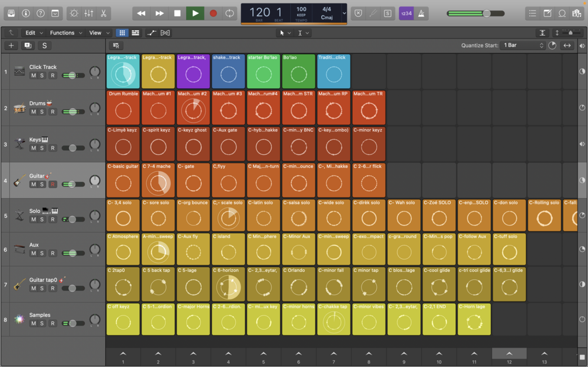Trigger scene 1 arrow
588x367 pixels.
(x=123, y=354)
